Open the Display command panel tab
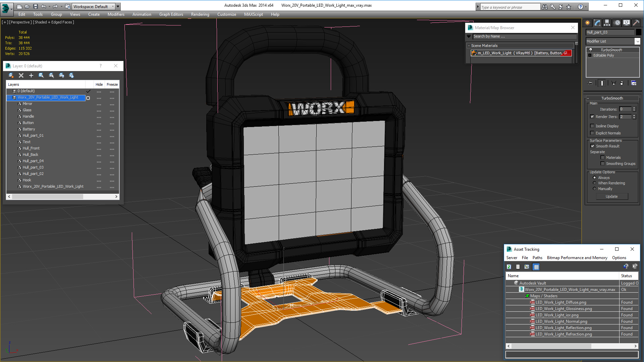The height and width of the screenshot is (362, 644). (x=627, y=23)
